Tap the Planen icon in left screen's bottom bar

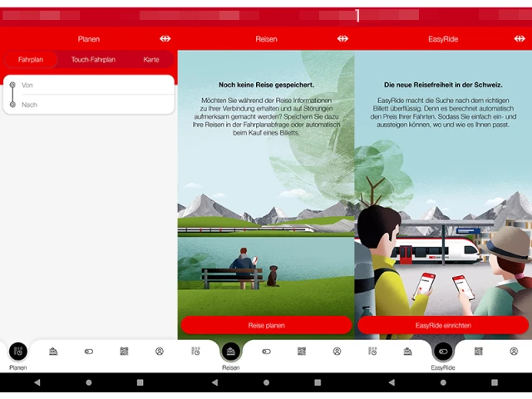coord(18,352)
